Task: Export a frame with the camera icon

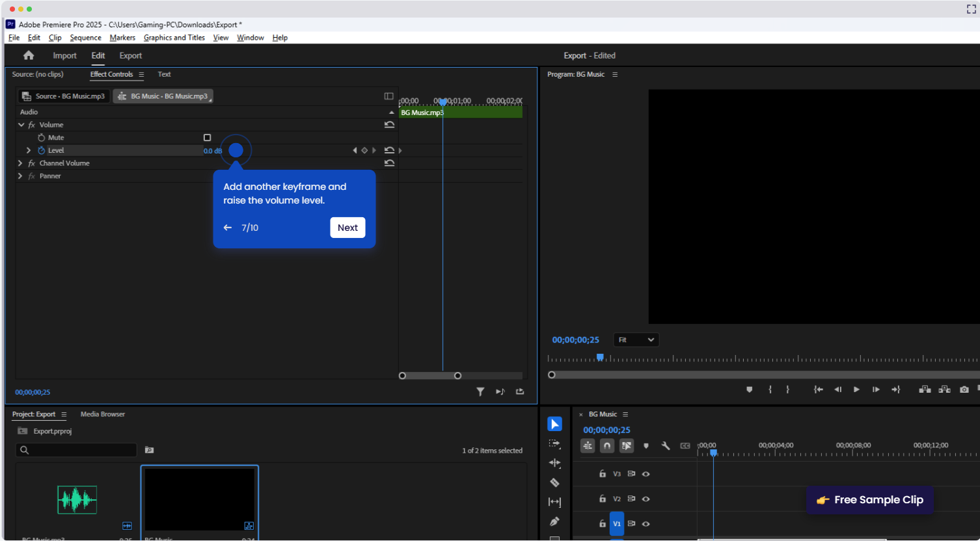Action: 964,389
